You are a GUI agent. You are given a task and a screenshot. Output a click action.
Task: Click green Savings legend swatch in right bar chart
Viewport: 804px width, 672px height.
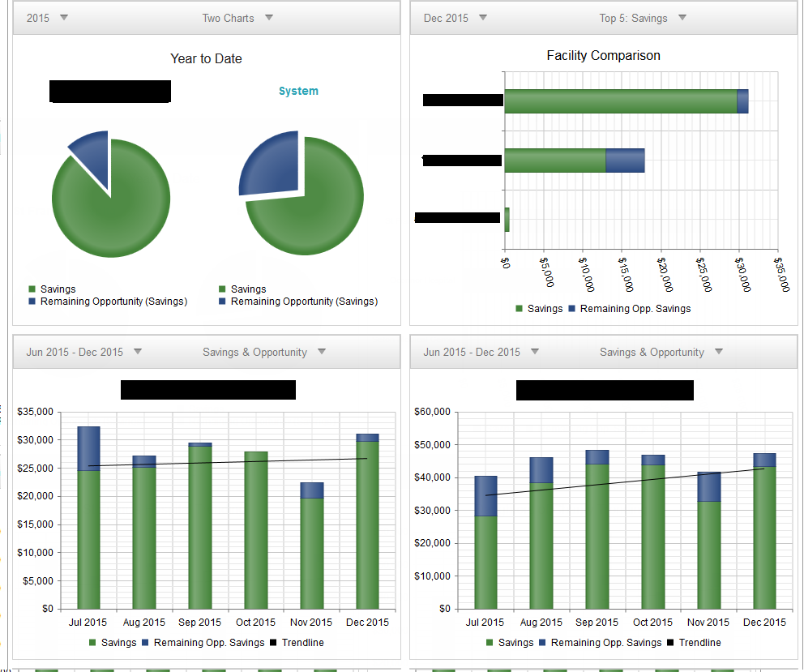click(x=490, y=642)
